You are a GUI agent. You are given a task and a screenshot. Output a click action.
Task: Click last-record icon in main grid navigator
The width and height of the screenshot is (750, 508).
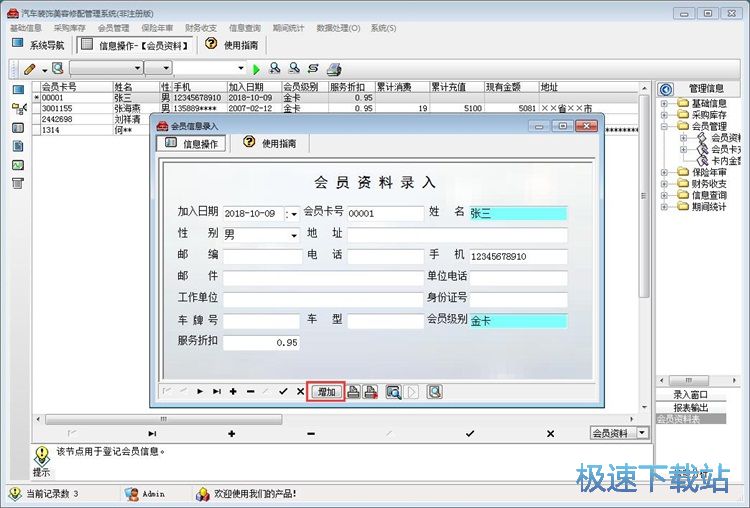(x=152, y=434)
